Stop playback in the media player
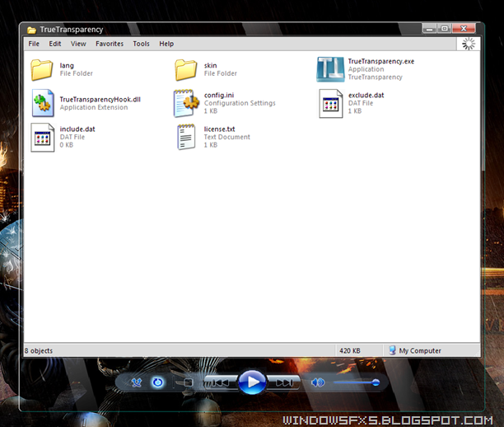This screenshot has width=504, height=427. [188, 382]
